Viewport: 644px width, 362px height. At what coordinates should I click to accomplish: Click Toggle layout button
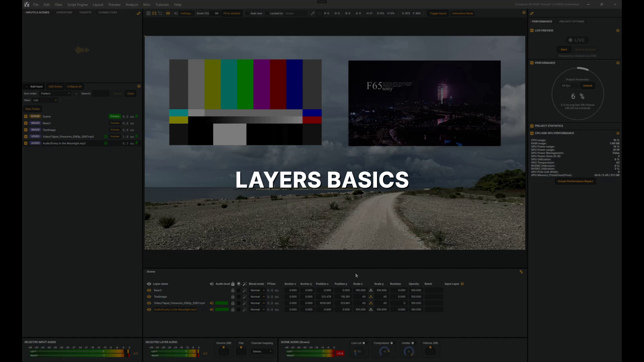438,13
